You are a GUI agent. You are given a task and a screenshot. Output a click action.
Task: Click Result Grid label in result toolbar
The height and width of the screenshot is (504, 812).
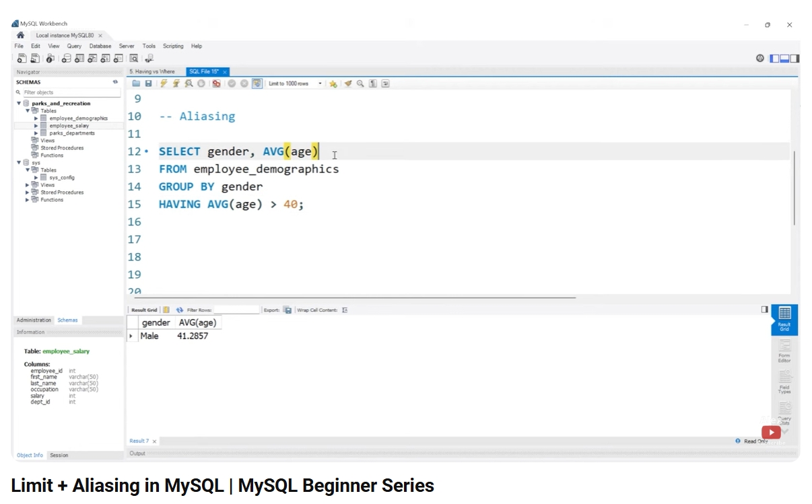pos(144,310)
